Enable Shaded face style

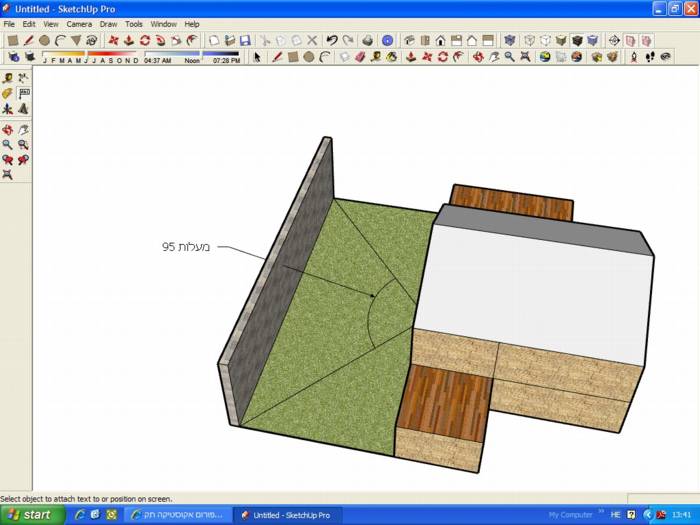click(561, 41)
